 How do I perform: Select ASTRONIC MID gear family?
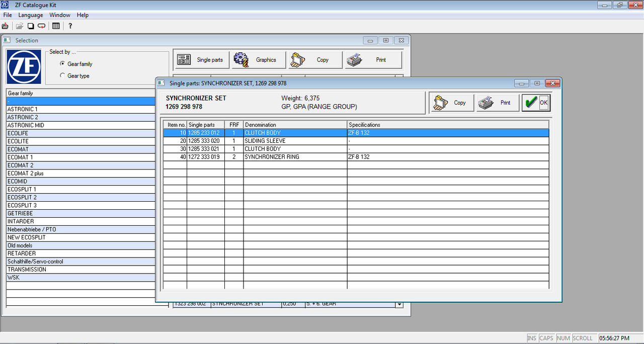tap(80, 125)
